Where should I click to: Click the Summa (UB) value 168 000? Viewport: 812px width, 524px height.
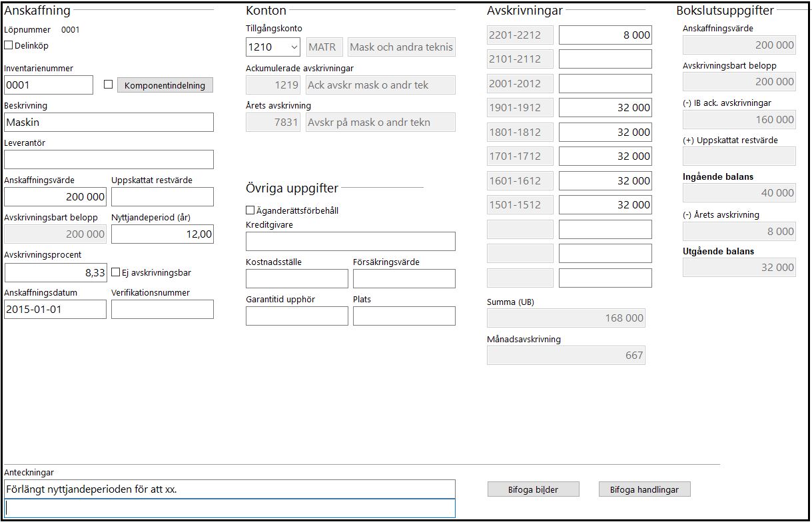[x=566, y=318]
